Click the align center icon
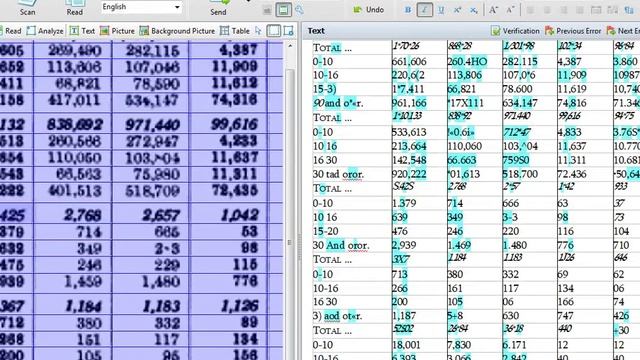Viewport: 640px width, 360px height. coord(547,10)
